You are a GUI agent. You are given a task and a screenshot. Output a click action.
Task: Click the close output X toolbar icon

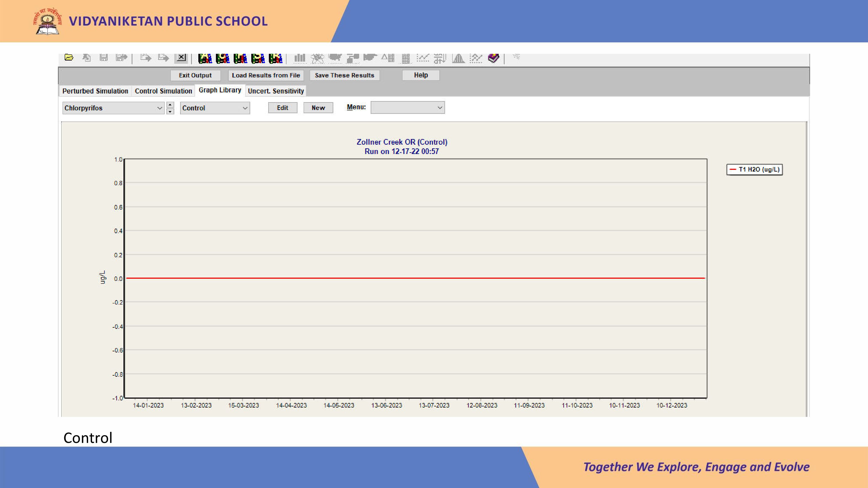tap(181, 58)
